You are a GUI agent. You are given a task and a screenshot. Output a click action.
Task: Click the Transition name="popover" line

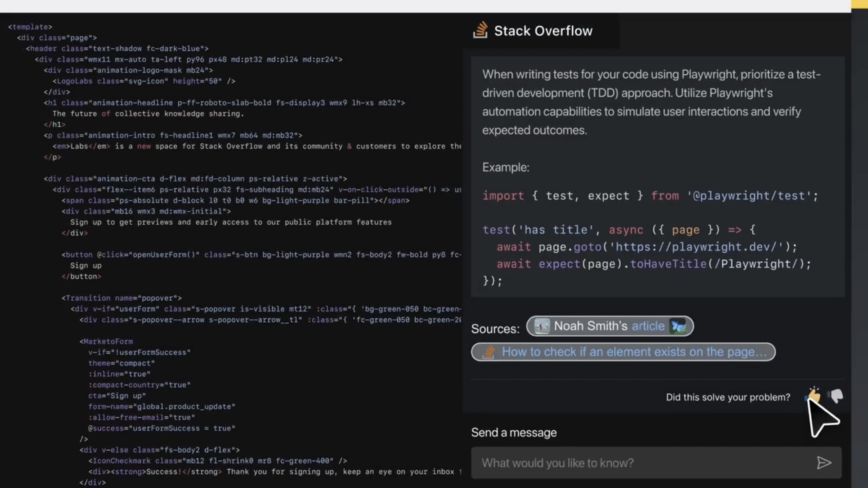[x=121, y=298]
